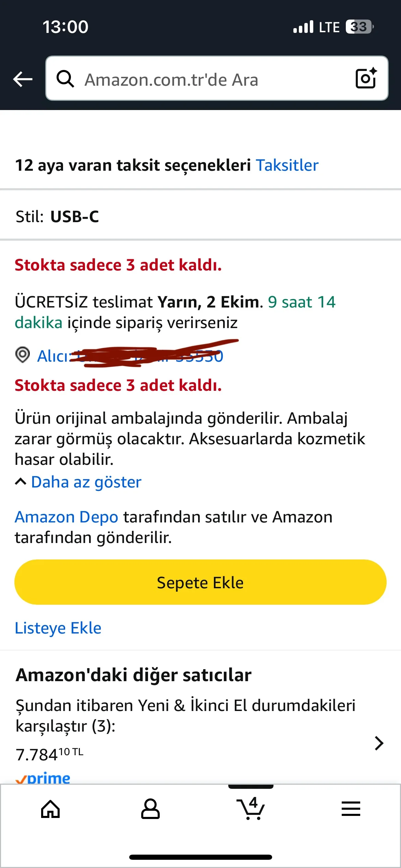Expand other sellers chevron arrow
The height and width of the screenshot is (868, 401).
coord(379,743)
